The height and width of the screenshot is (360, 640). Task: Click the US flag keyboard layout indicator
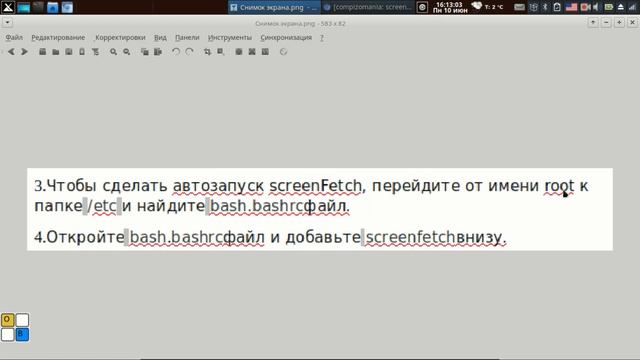[x=571, y=7]
